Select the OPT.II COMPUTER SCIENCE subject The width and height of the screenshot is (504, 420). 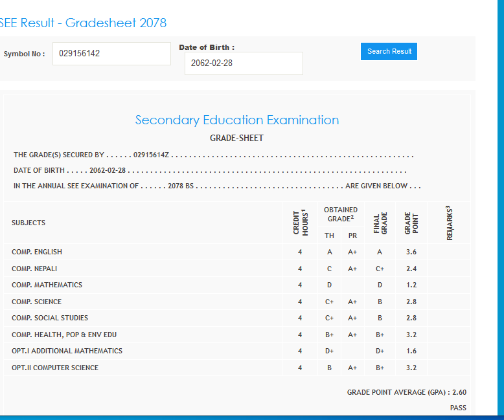55,368
